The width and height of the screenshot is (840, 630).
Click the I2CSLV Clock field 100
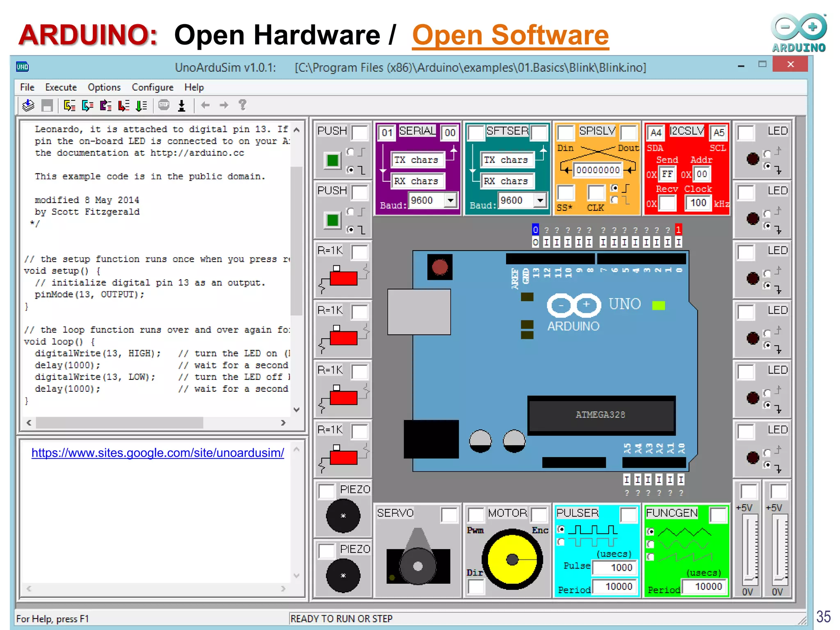coord(698,203)
